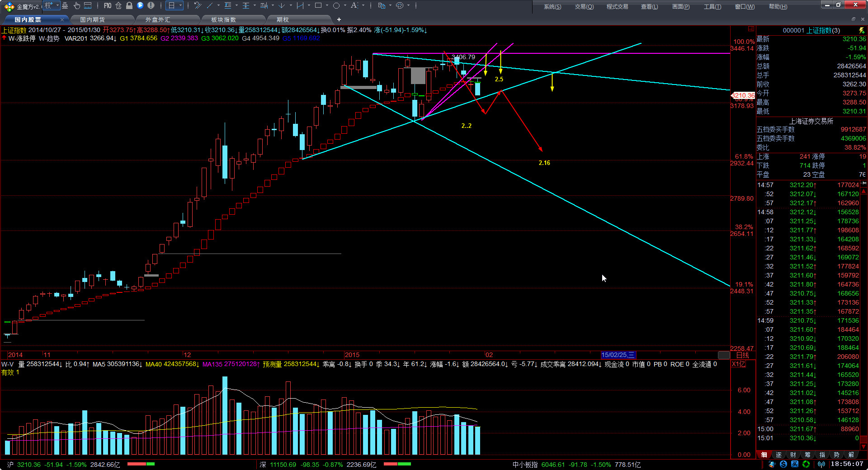Toggle the 日线 period label
The width and height of the screenshot is (868, 470).
(x=742, y=355)
